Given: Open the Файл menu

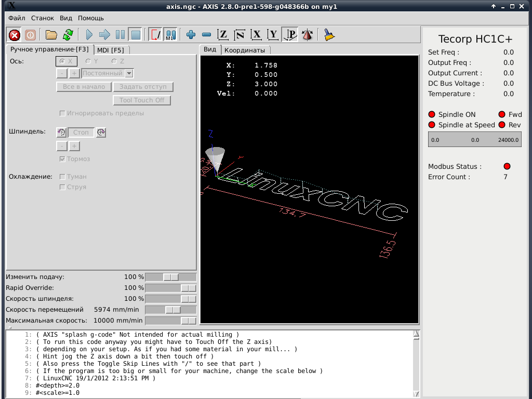Looking at the screenshot, I should (x=17, y=18).
